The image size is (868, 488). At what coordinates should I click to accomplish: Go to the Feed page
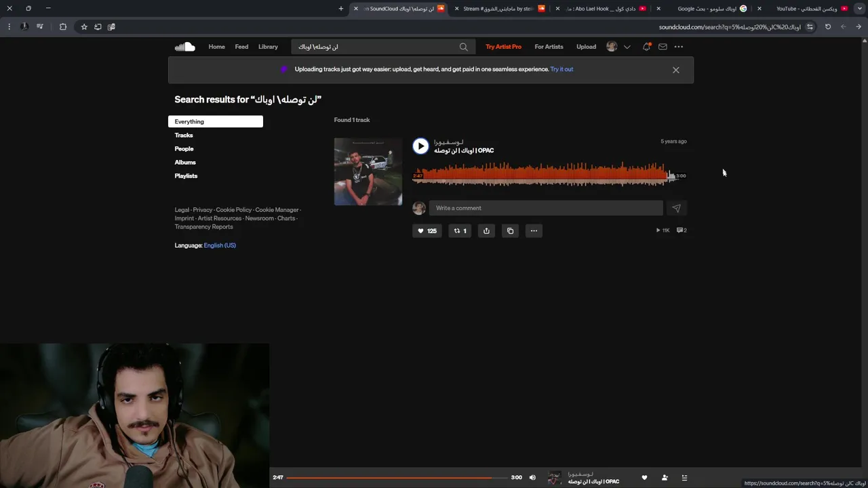pos(241,47)
